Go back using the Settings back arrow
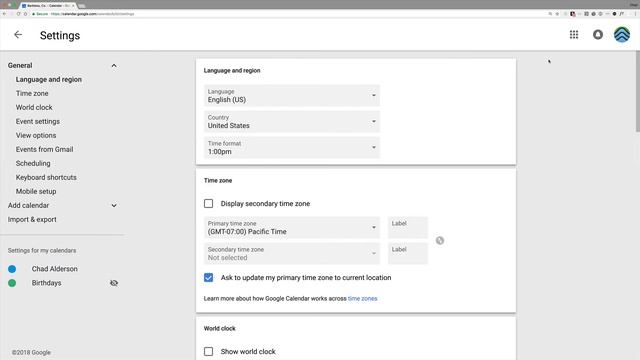This screenshot has height=360, width=640. point(18,35)
